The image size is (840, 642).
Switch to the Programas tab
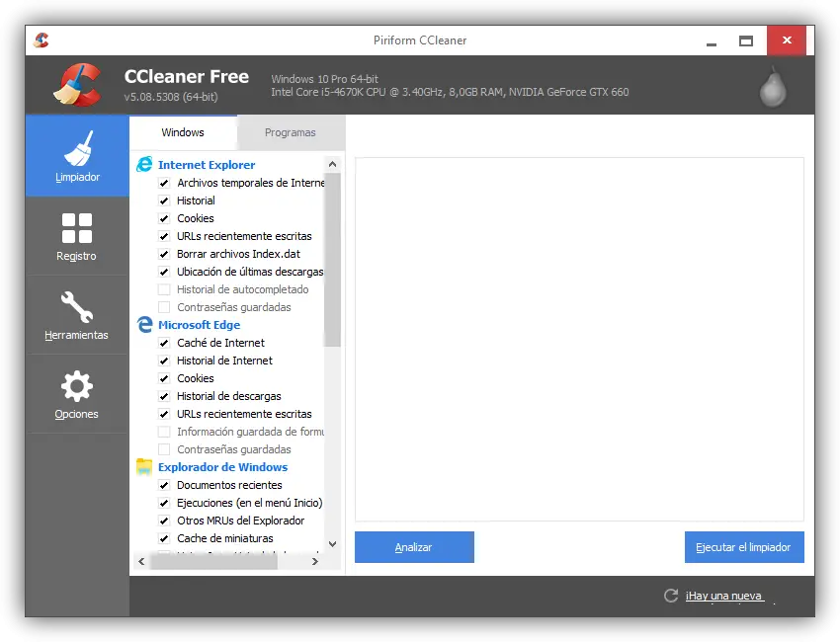pyautogui.click(x=291, y=132)
